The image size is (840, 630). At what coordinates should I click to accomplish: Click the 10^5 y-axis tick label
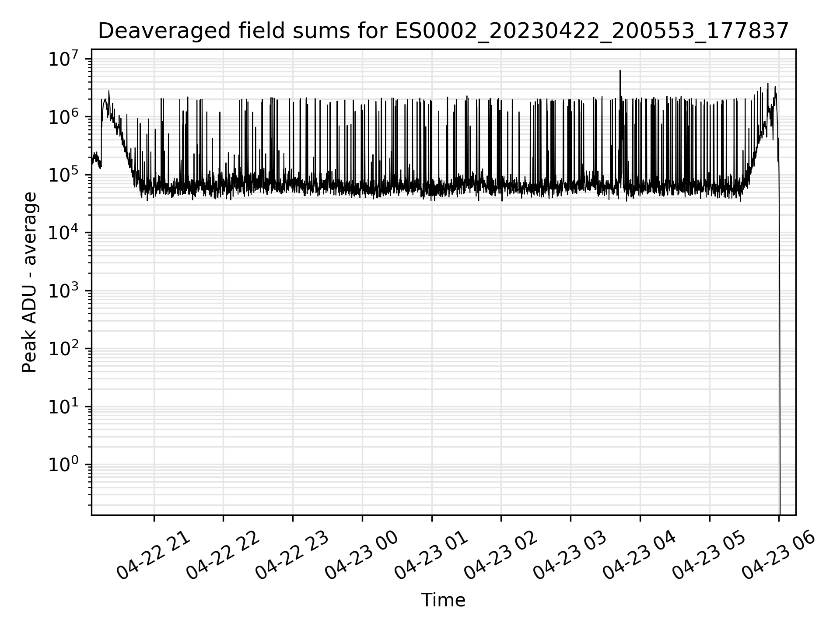[63, 175]
